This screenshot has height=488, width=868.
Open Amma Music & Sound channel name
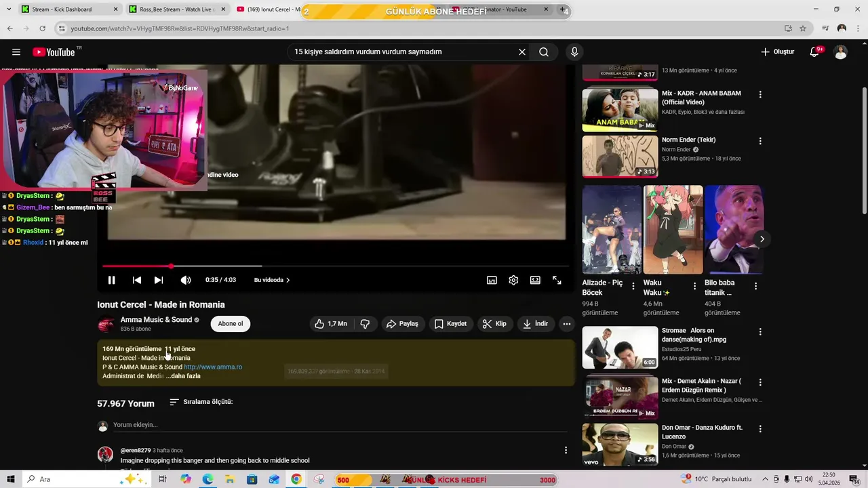[156, 320]
